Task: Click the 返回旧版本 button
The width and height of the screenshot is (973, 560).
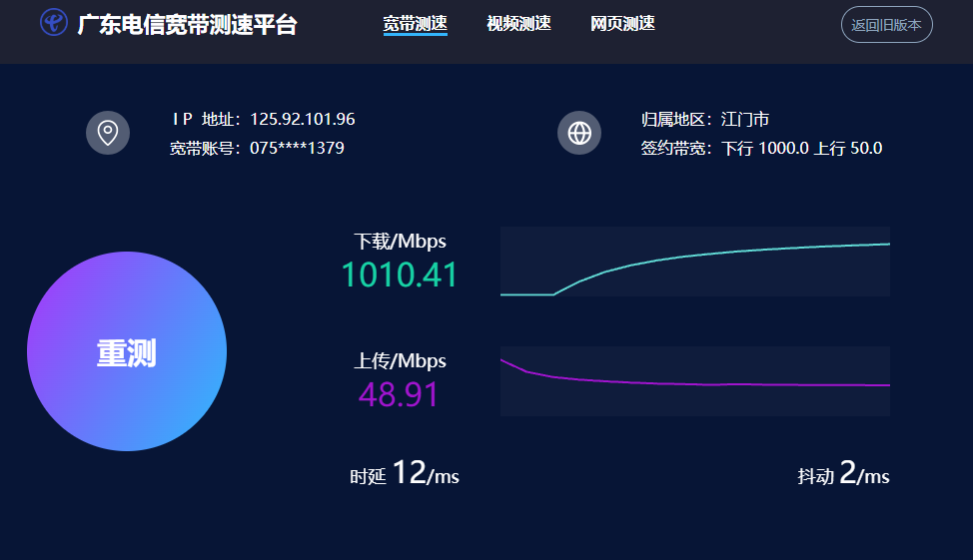Action: (887, 25)
